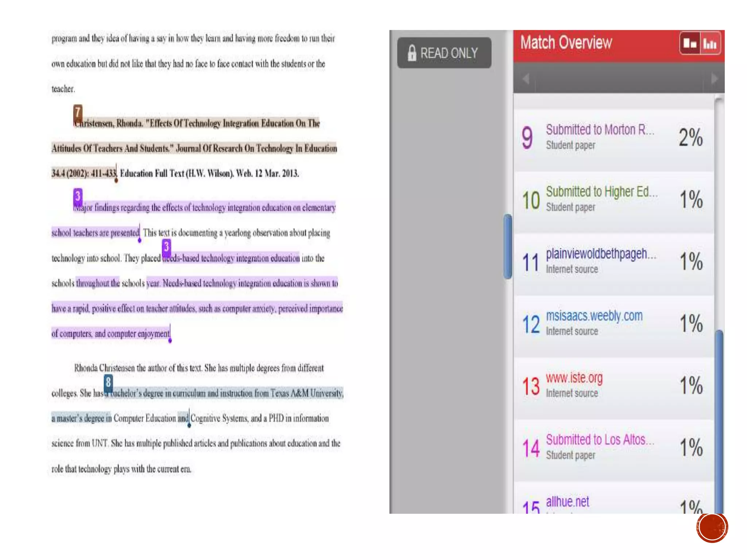Click the blue match flag numbered 8
The height and width of the screenshot is (560, 747).
108,382
